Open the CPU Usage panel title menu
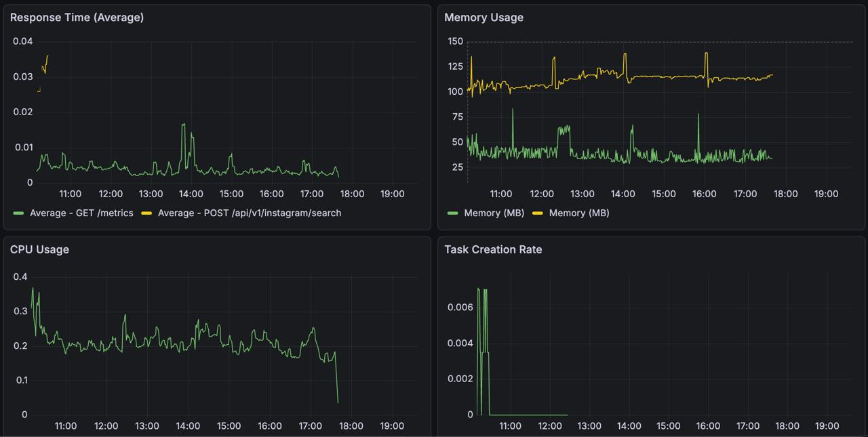The height and width of the screenshot is (437, 868). (x=39, y=249)
